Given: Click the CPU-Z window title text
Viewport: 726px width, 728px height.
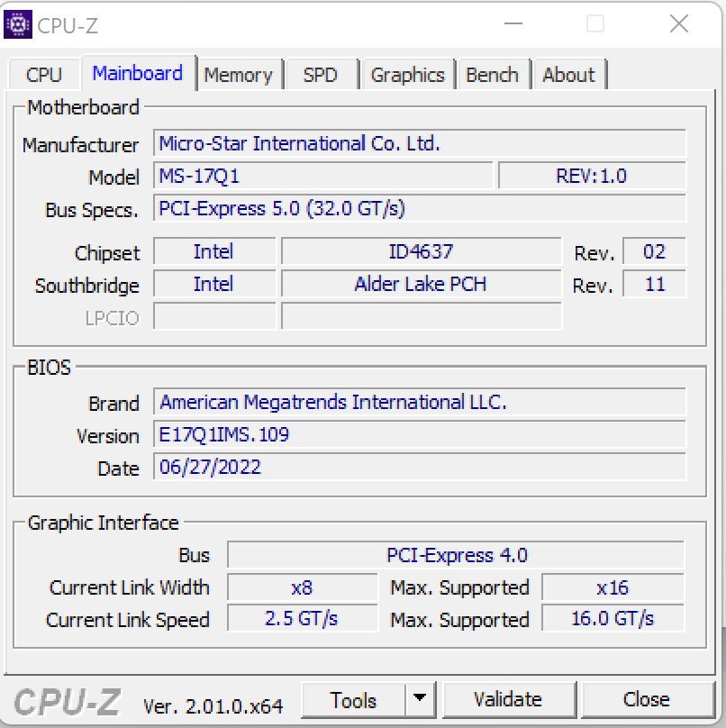Looking at the screenshot, I should tap(68, 25).
